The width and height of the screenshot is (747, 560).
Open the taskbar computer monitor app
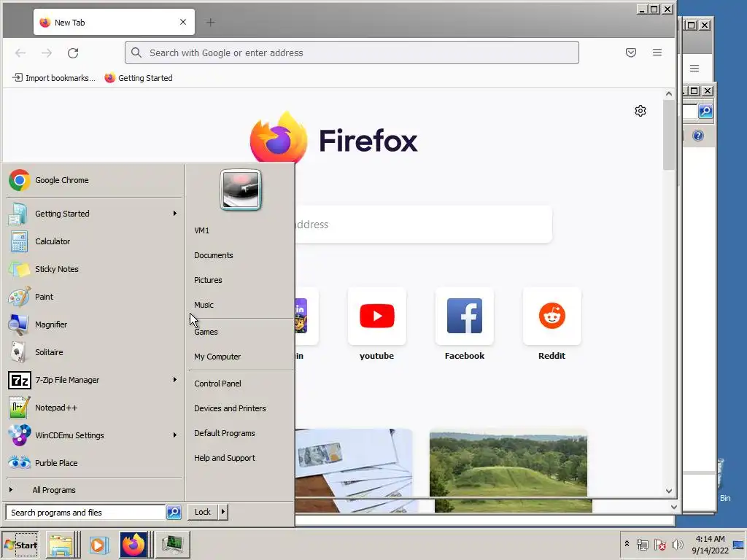pyautogui.click(x=172, y=544)
